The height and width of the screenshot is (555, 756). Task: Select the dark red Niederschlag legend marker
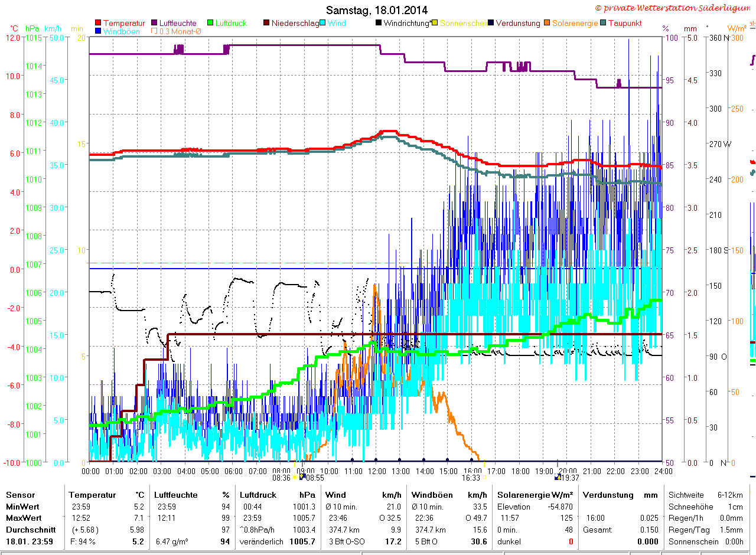tap(267, 23)
